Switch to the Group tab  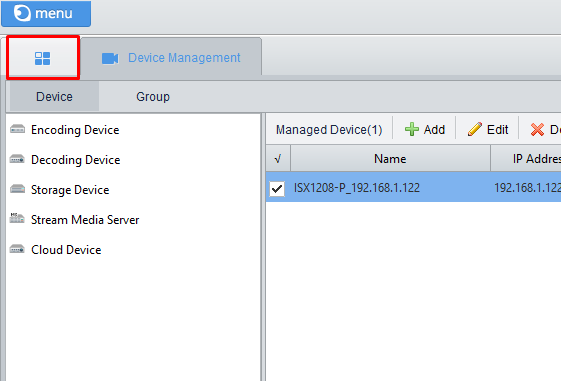point(153,97)
